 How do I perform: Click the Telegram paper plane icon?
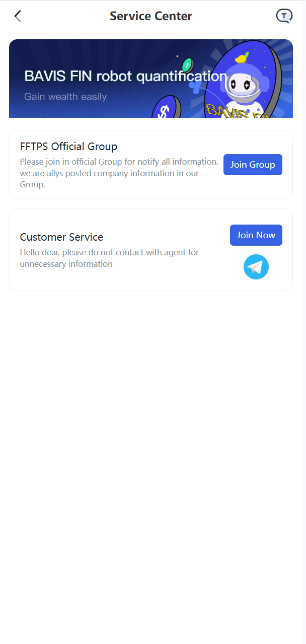(256, 267)
